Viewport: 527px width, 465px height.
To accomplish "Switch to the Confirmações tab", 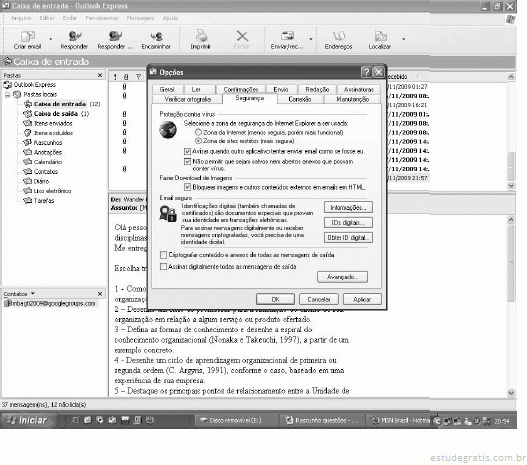I will 241,89.
